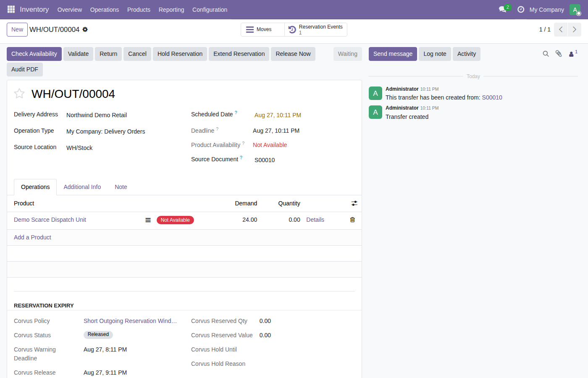Open the Moves smart button

coord(262,29)
